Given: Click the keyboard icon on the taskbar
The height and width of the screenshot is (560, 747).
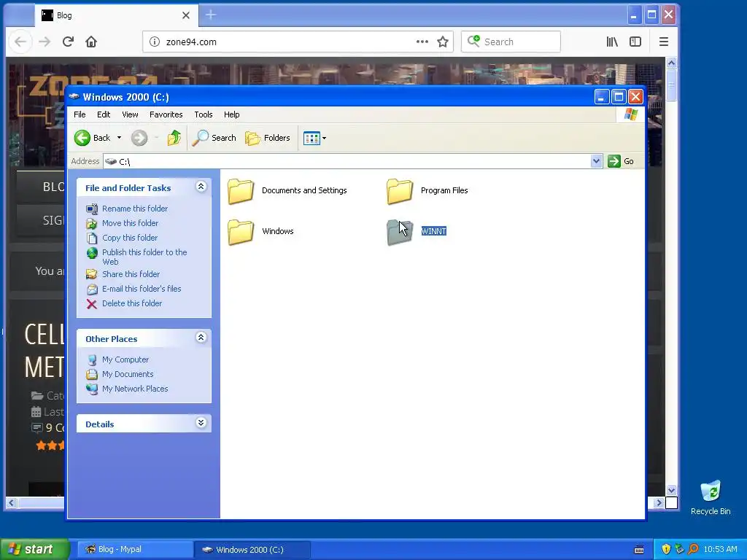Looking at the screenshot, I should pos(639,550).
